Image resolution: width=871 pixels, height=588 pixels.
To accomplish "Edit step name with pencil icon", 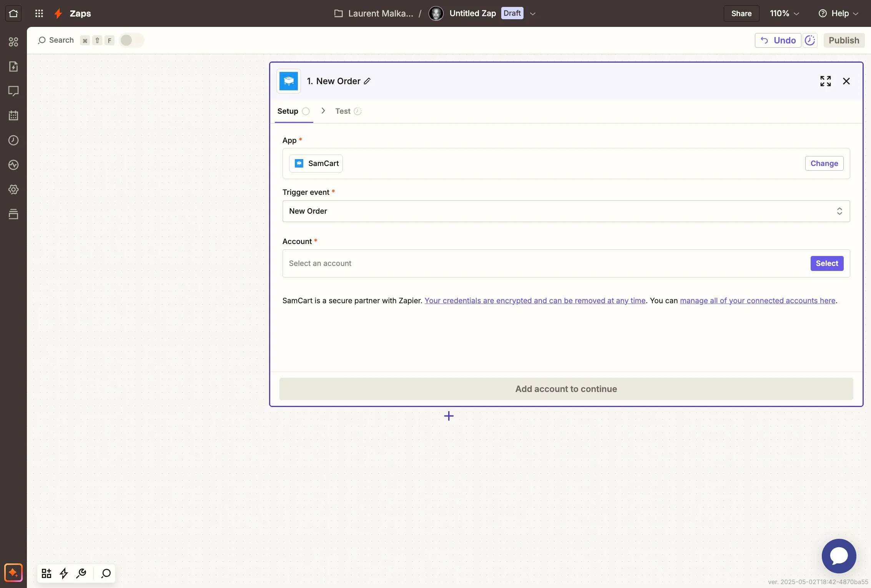I will [367, 81].
